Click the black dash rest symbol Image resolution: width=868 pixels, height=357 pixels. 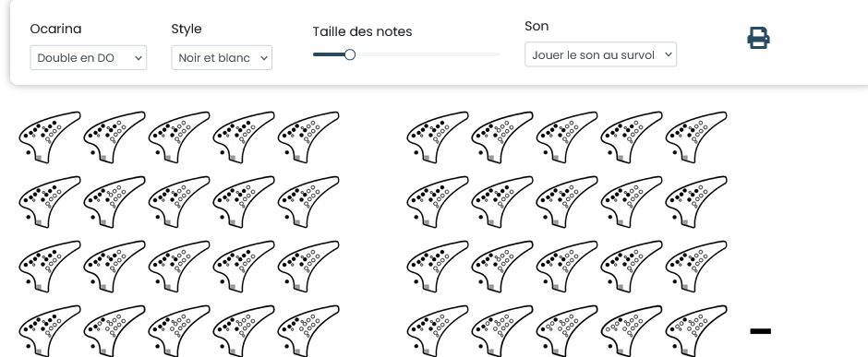(761, 331)
